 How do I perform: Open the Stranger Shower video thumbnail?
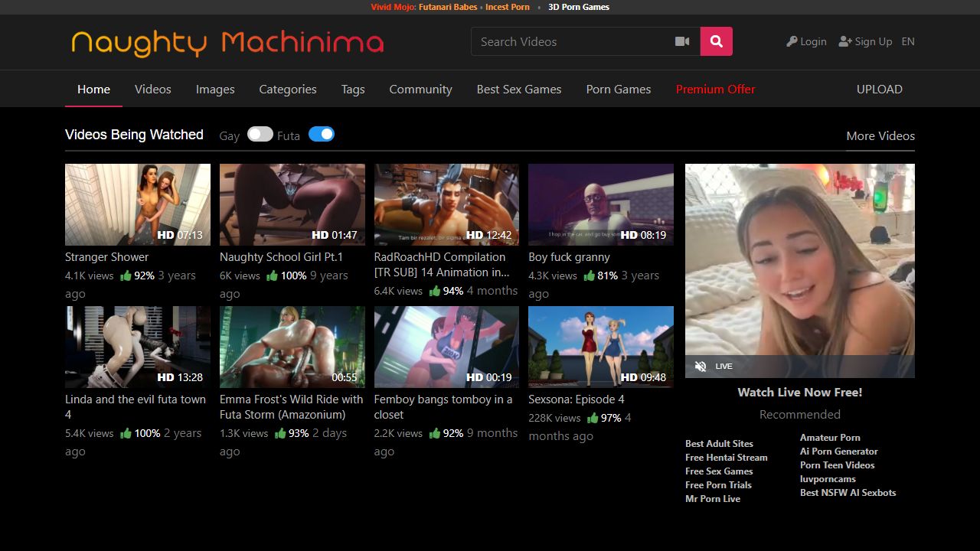pos(138,204)
